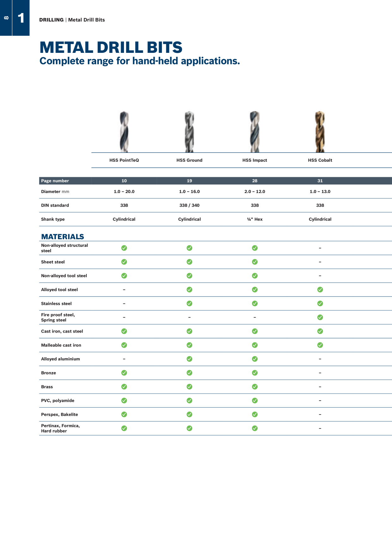Click PointTeQ checkmark in Brass row

124,387
